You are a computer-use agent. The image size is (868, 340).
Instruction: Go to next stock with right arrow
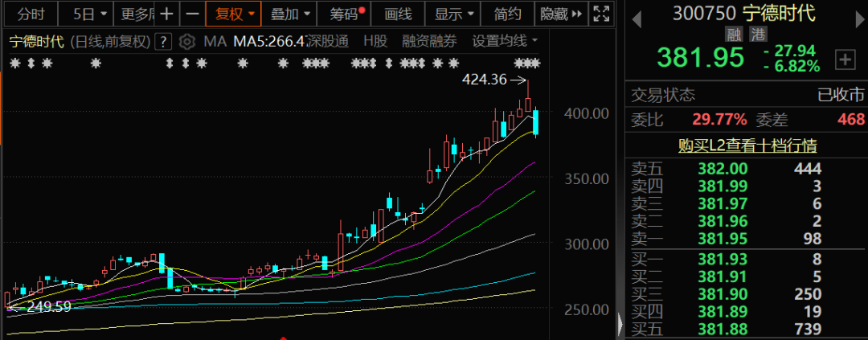858,14
